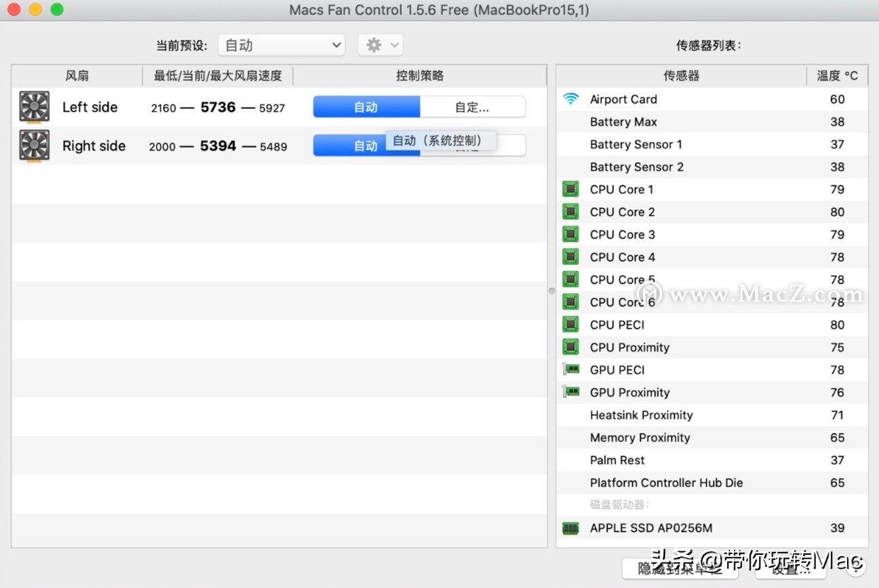Screen dimensions: 879x588
Task: Select the Left side fan name
Action: pos(90,107)
